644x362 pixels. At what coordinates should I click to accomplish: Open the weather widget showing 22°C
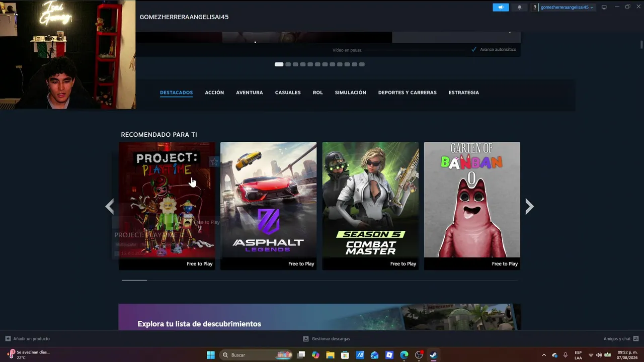point(29,354)
